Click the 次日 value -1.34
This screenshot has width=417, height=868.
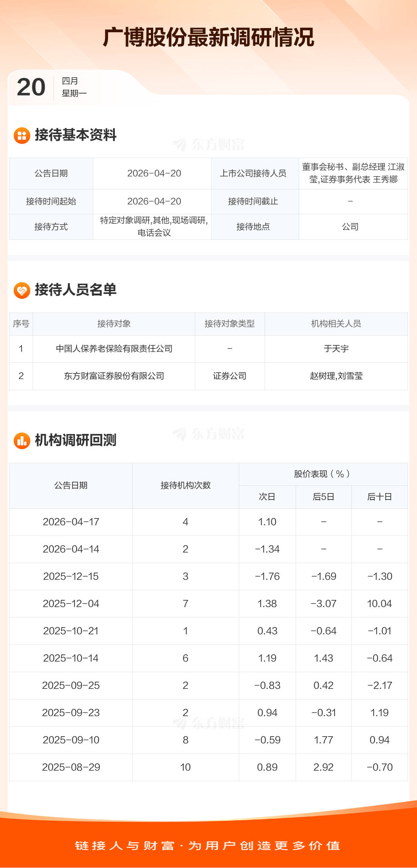267,549
